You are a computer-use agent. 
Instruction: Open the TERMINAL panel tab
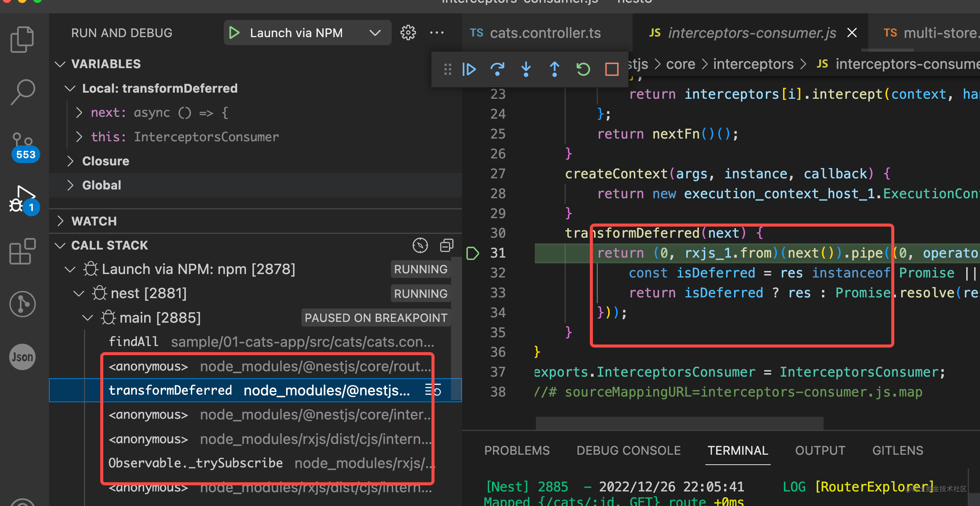738,451
